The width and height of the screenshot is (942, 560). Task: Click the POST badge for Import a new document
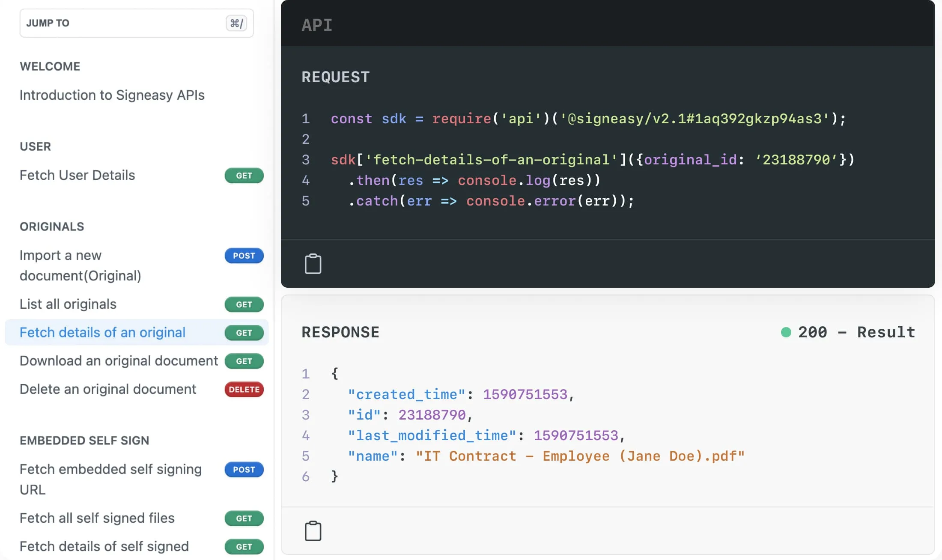point(244,256)
